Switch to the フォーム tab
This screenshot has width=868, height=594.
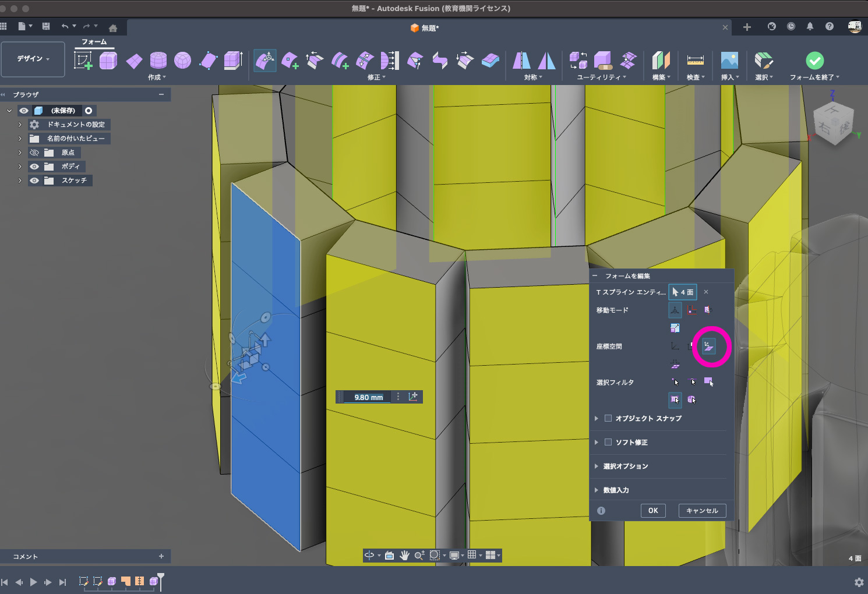[94, 42]
